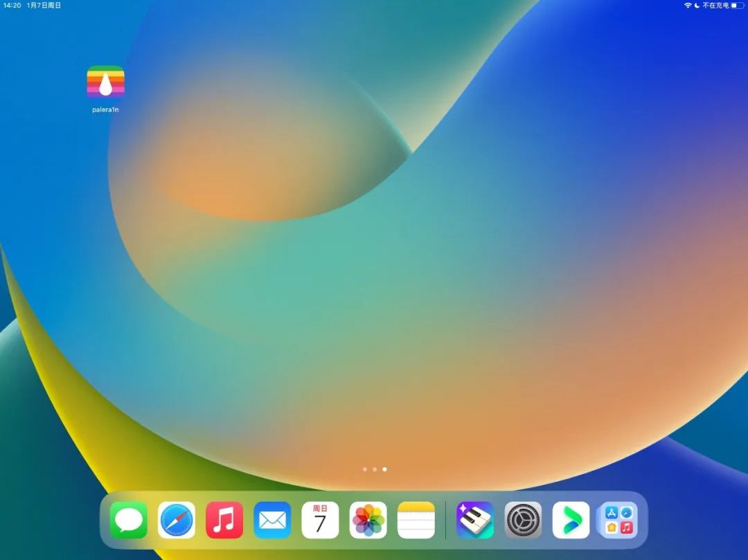
Task: Tap the 不在充电 status text
Action: tap(715, 6)
